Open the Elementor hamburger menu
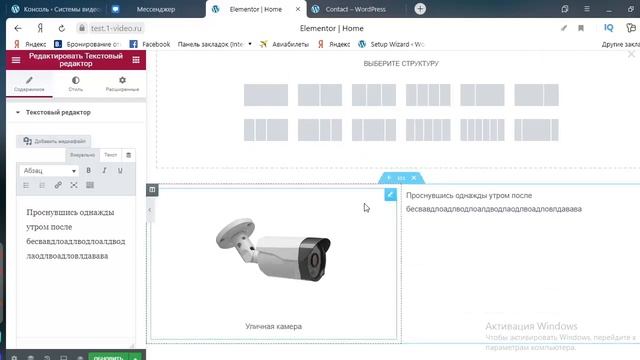The image size is (640, 360). coord(16,60)
